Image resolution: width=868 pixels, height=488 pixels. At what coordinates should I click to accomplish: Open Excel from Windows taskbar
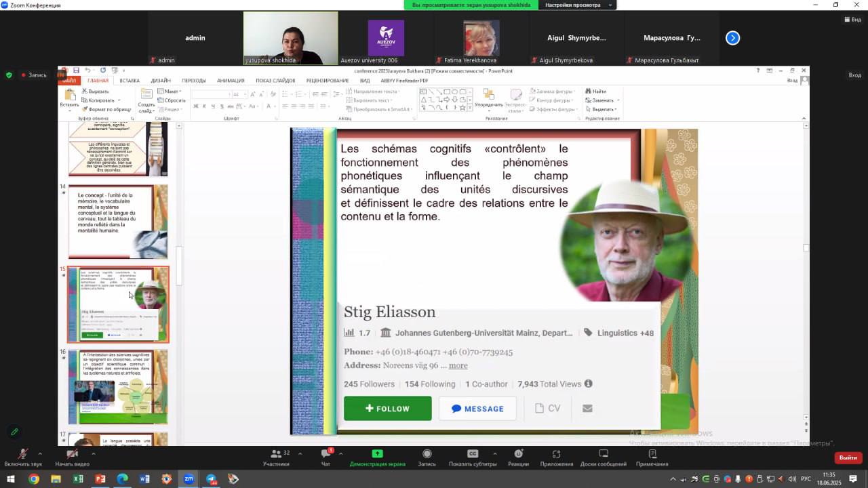pos(78,479)
